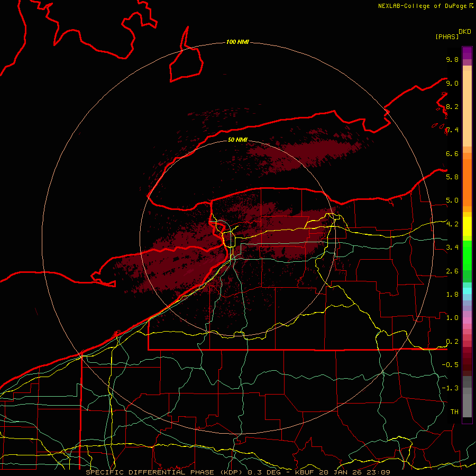The height and width of the screenshot is (476, 476).
Task: Click the 1.0 value on the color scale
Action: [452, 318]
